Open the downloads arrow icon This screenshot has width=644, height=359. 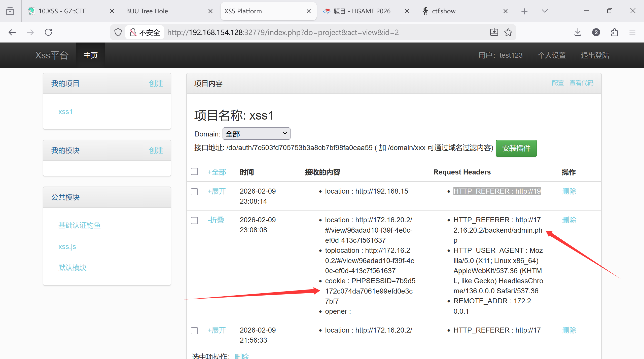pyautogui.click(x=578, y=32)
